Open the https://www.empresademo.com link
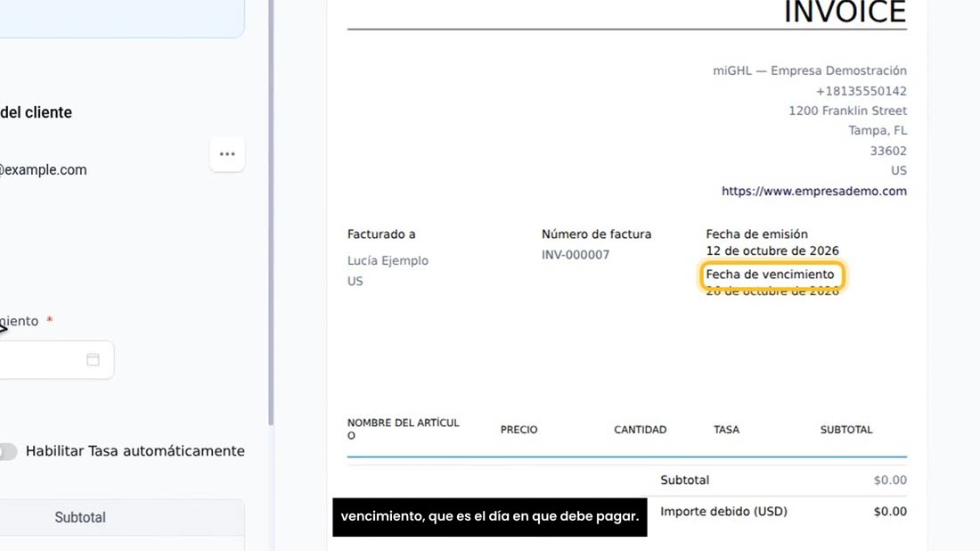Viewport: 980px width, 551px height. (x=813, y=192)
